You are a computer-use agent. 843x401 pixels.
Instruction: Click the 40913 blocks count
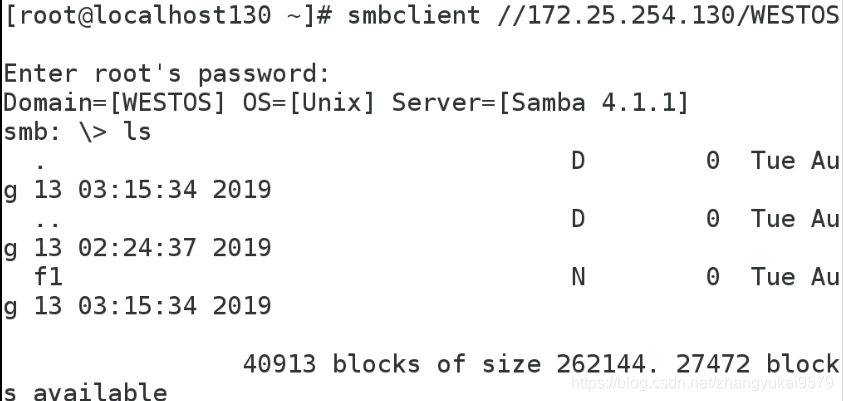coord(279,364)
